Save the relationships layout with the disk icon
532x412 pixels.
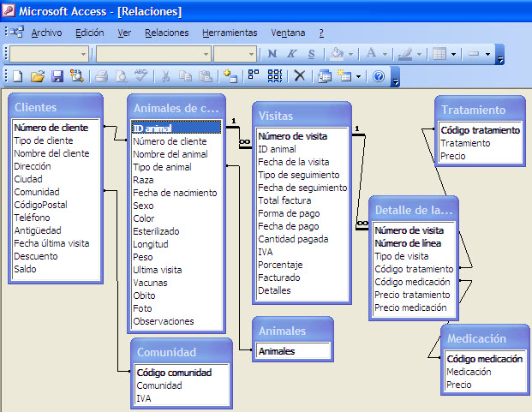click(57, 76)
